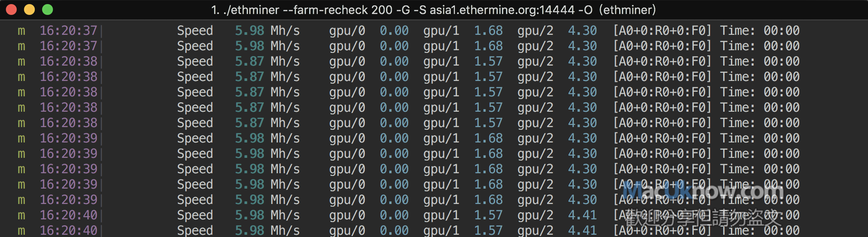868x237 pixels.
Task: Close the ethminer terminal window
Action: (x=11, y=9)
